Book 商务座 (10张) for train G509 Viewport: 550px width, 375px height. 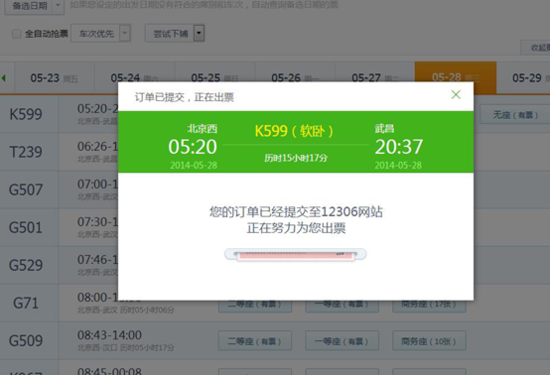pyautogui.click(x=429, y=341)
